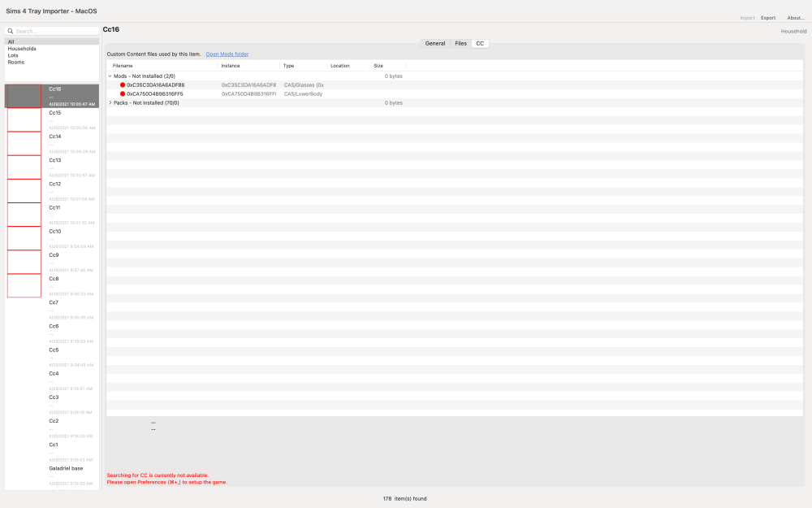Select the Cc13 thumbnail
The width and height of the screenshot is (812, 508).
24,167
